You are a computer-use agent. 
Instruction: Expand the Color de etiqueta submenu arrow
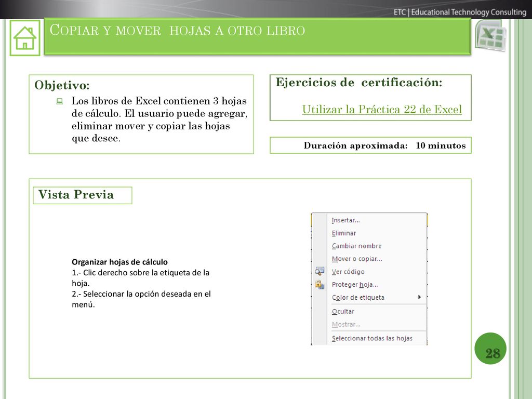(420, 297)
